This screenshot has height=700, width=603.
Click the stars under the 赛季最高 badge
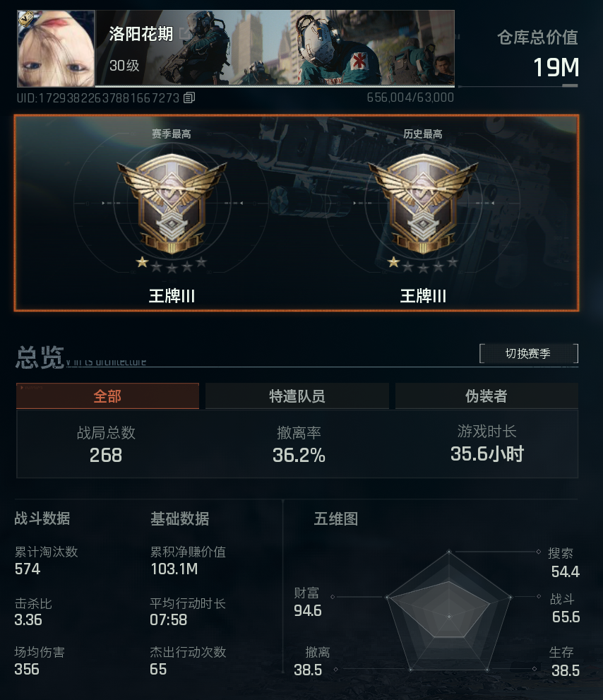(x=172, y=264)
